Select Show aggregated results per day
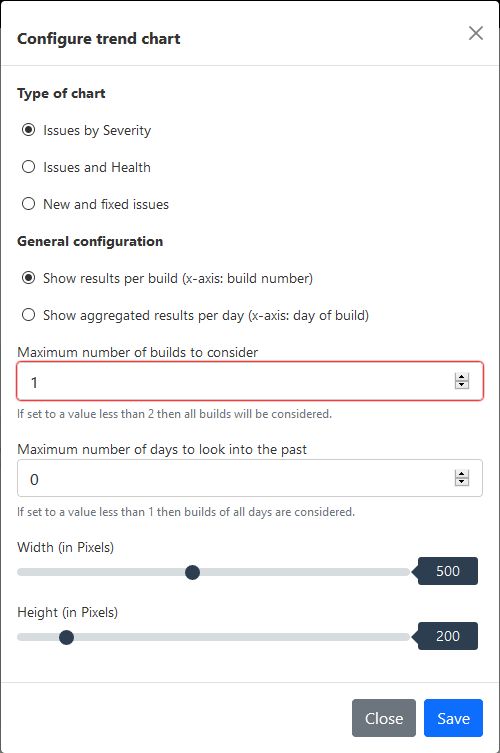Image resolution: width=500 pixels, height=753 pixels. click(29, 315)
